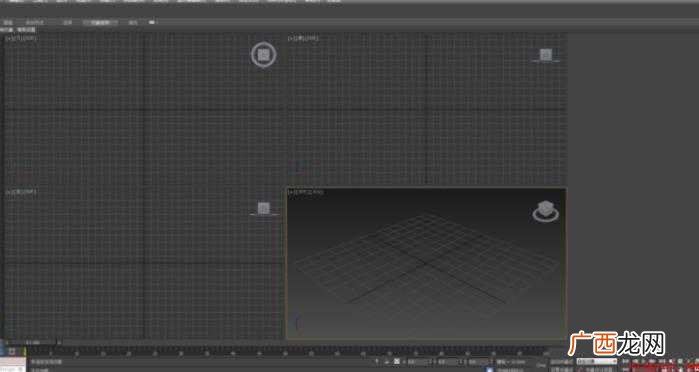
Task: Open the mini curve editor icon at timeline left
Action: coord(12,351)
